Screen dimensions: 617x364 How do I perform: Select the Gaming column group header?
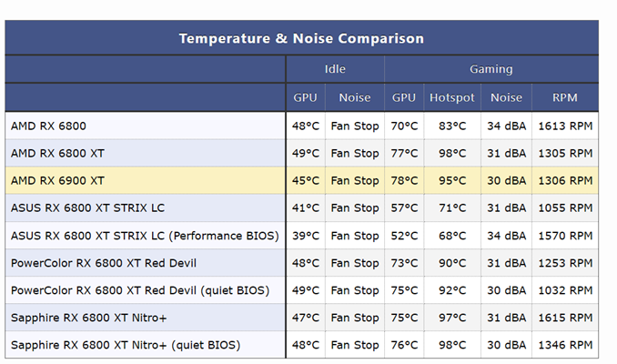coord(491,69)
